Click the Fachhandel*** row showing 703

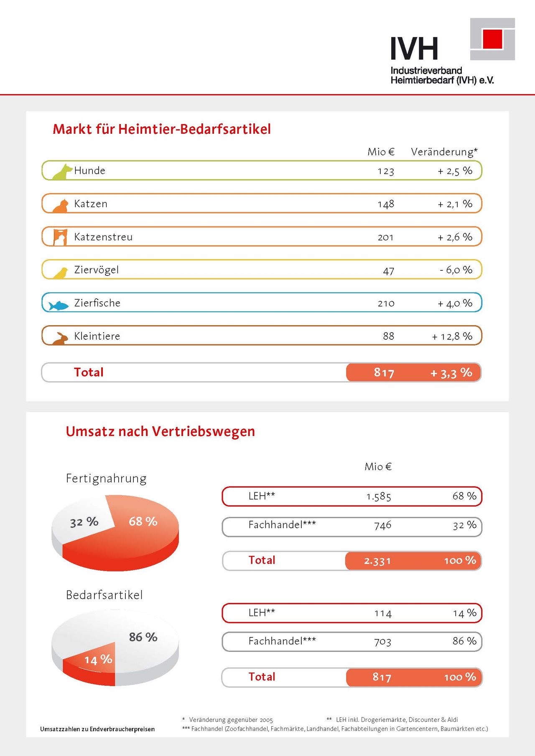click(352, 641)
